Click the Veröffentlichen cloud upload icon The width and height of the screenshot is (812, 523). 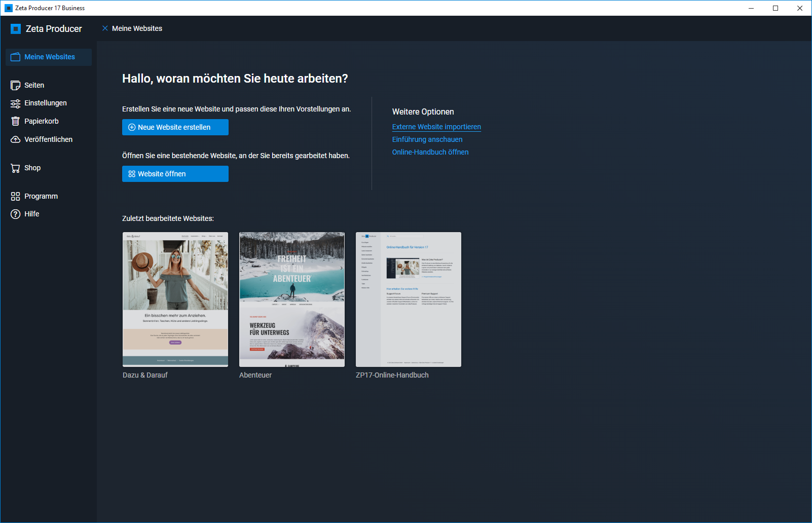tap(16, 139)
